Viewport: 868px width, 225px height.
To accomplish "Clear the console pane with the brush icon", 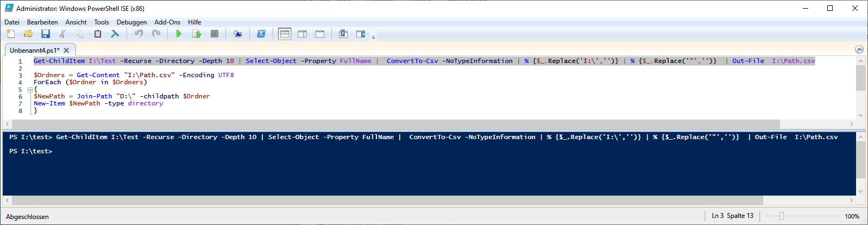I will (115, 34).
